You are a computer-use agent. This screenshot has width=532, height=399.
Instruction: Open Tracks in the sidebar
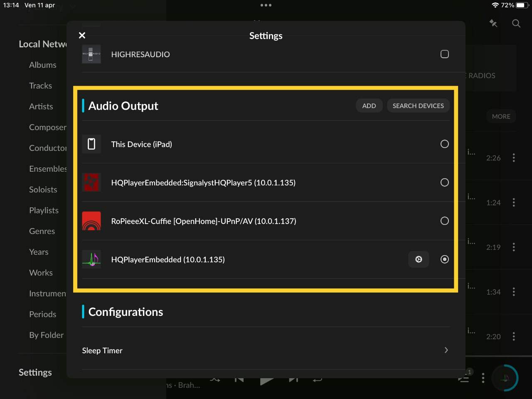(40, 86)
